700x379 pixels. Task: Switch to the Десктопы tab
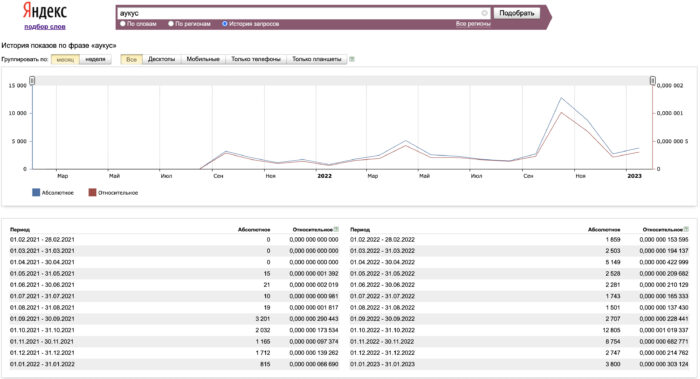pyautogui.click(x=162, y=59)
